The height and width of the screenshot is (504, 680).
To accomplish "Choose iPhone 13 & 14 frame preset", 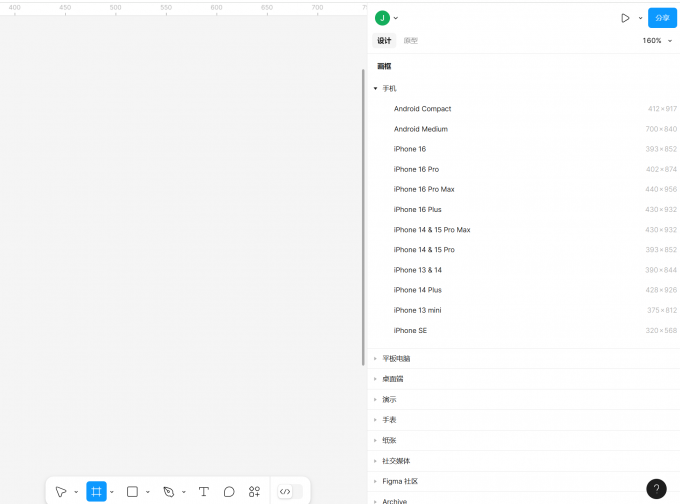I will [523, 270].
